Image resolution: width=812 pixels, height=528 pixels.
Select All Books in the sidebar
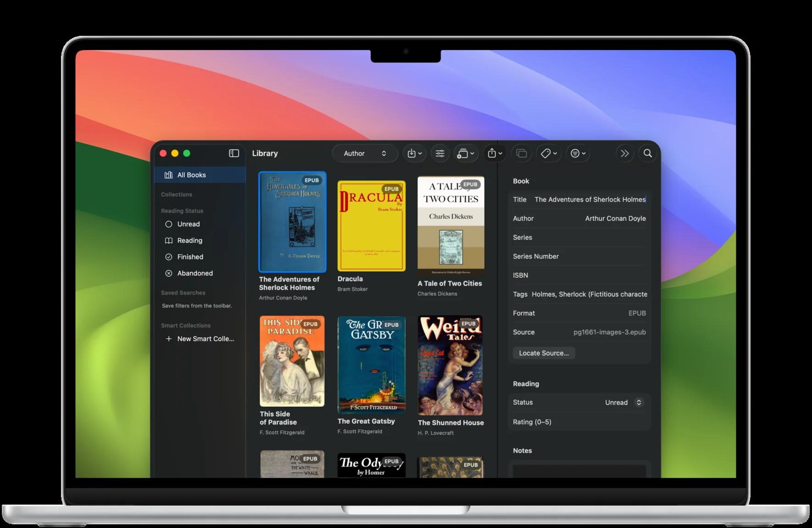pyautogui.click(x=200, y=175)
